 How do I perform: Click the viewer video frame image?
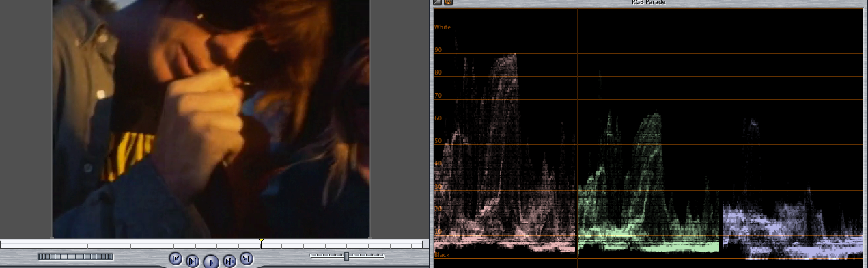[211, 118]
